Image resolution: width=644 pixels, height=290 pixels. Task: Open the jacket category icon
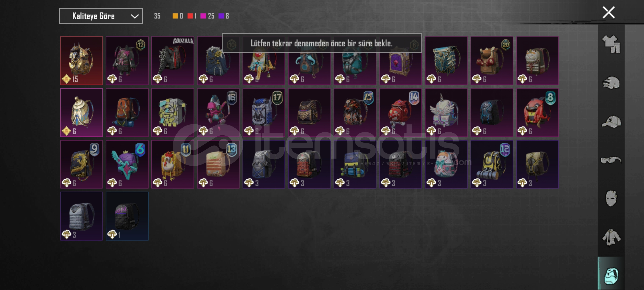point(611,237)
